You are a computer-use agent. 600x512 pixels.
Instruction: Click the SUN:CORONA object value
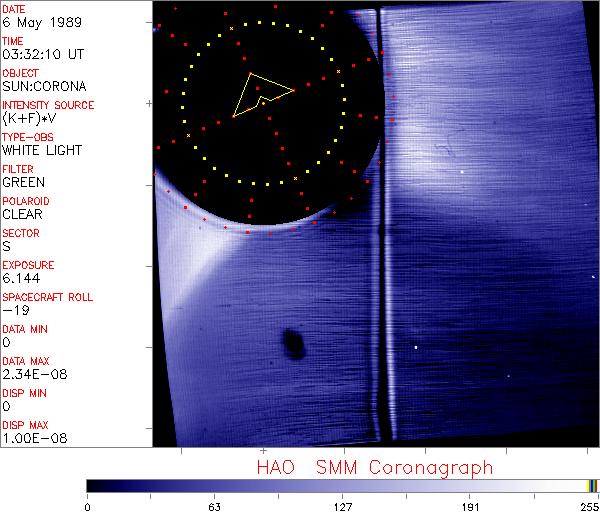[42, 86]
